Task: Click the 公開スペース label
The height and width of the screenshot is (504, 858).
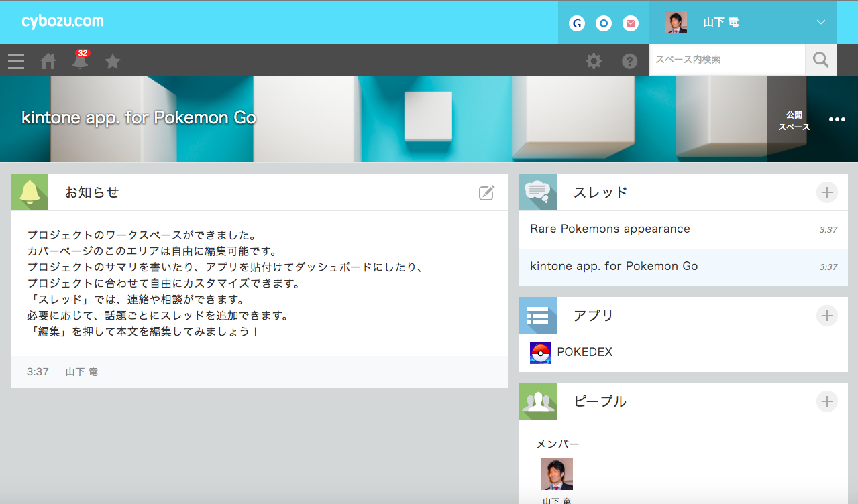Action: 794,121
